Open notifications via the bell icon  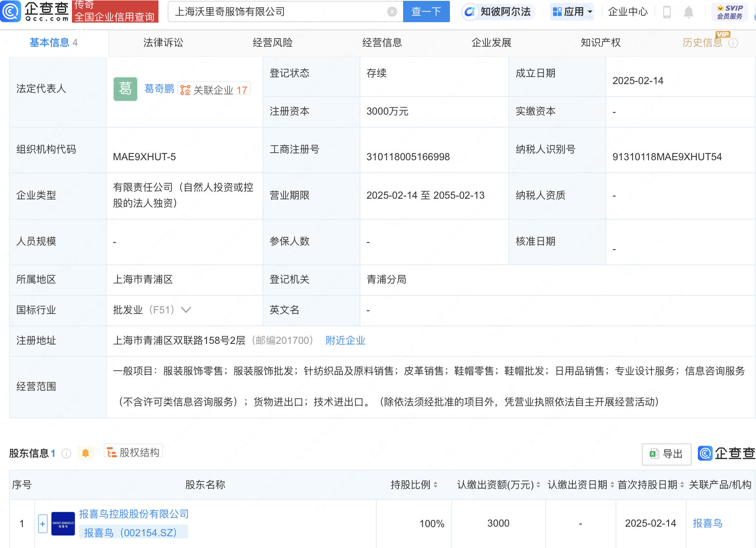click(688, 12)
